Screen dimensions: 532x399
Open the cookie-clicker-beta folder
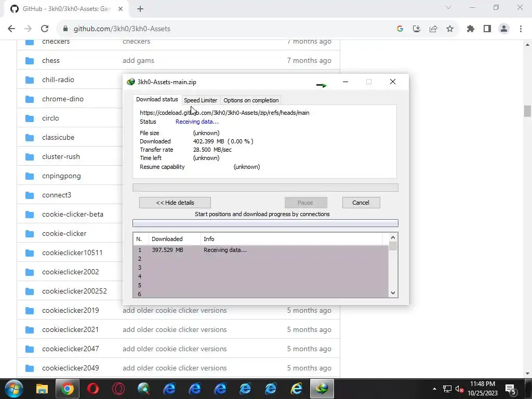pos(73,214)
